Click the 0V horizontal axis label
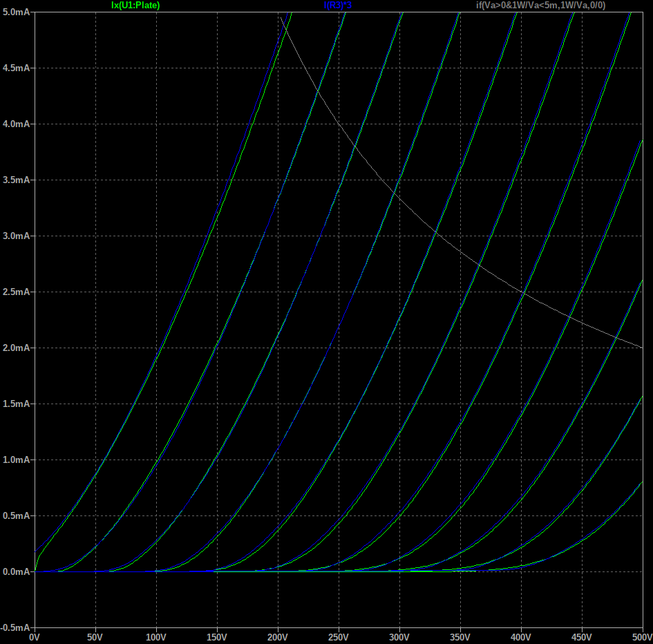 coord(35,637)
